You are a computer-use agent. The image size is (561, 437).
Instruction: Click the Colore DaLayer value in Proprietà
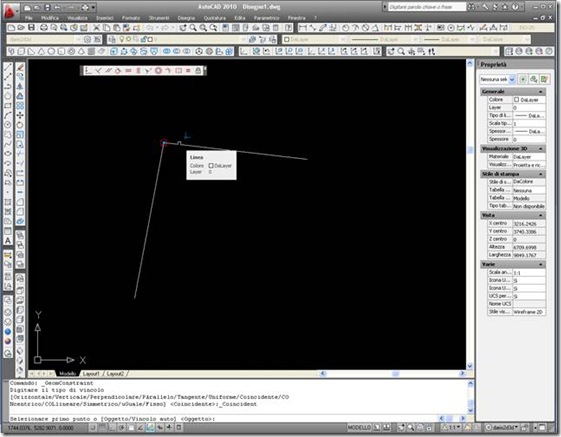pos(529,99)
